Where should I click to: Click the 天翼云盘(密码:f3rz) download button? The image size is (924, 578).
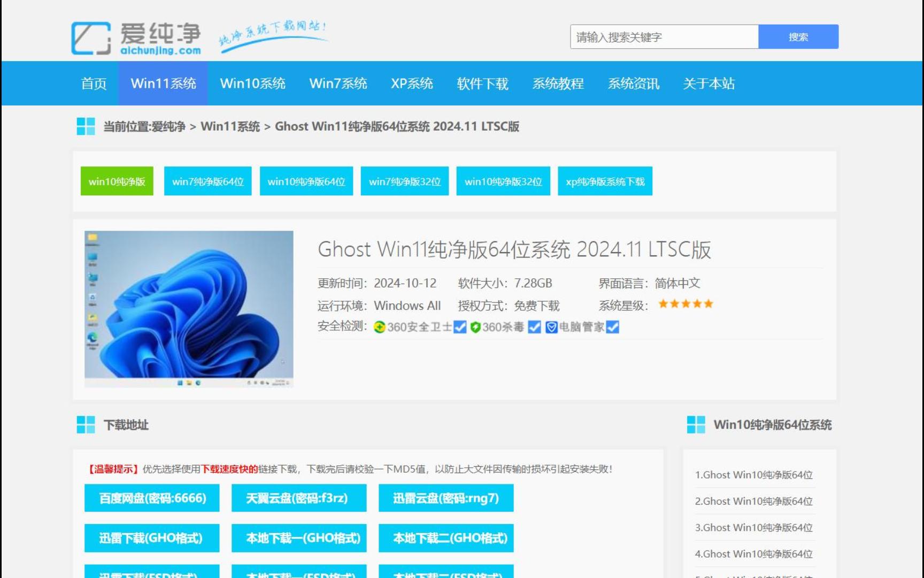coord(299,498)
